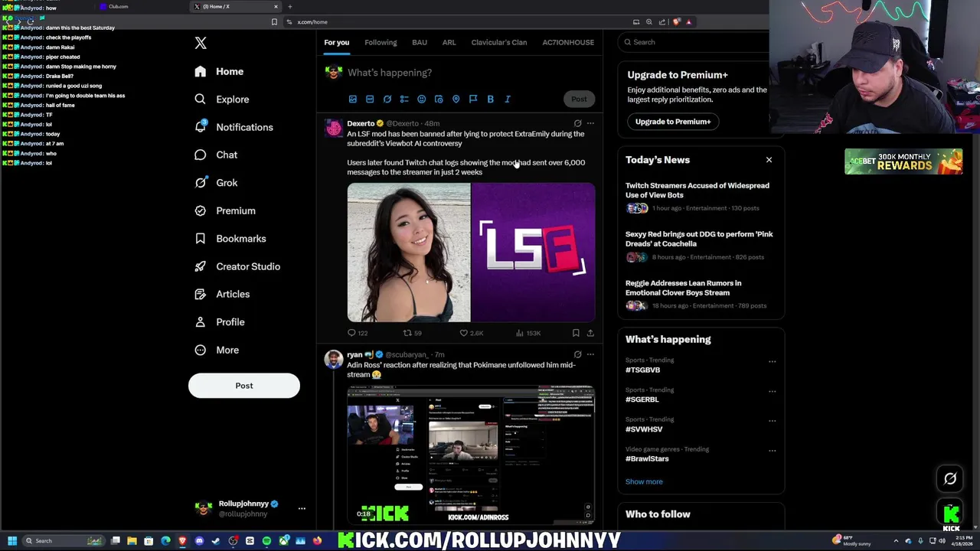Open Twitch Streamers view bots news story
Image resolution: width=980 pixels, height=551 pixels.
coord(697,191)
